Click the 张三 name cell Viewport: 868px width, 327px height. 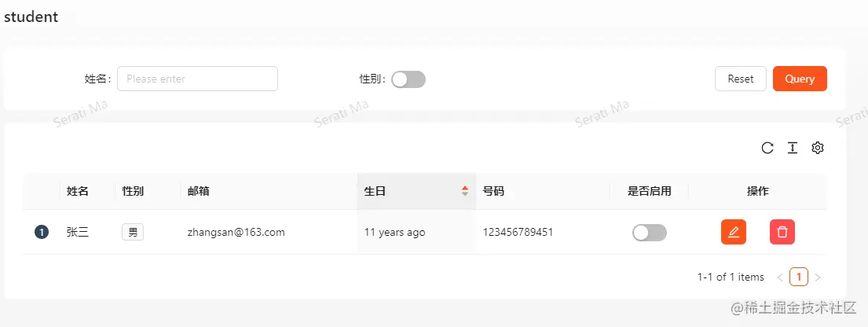[x=78, y=232]
